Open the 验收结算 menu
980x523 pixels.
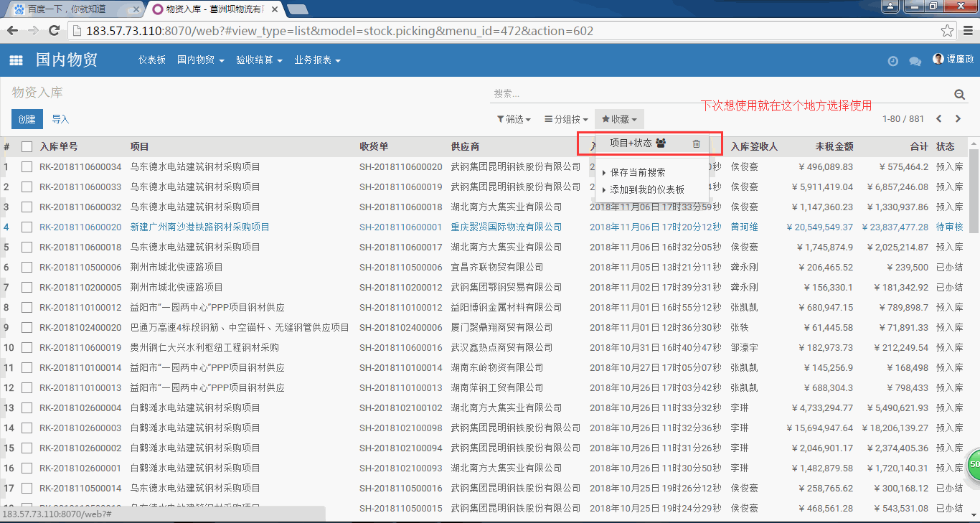(259, 60)
